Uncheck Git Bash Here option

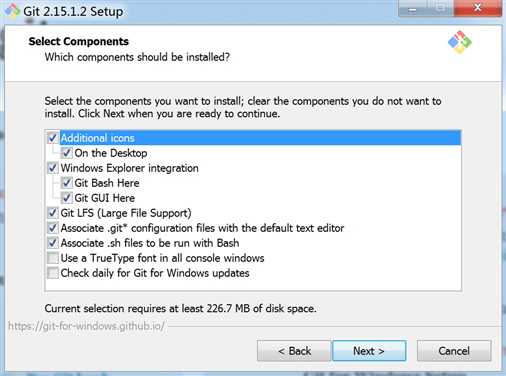(66, 183)
